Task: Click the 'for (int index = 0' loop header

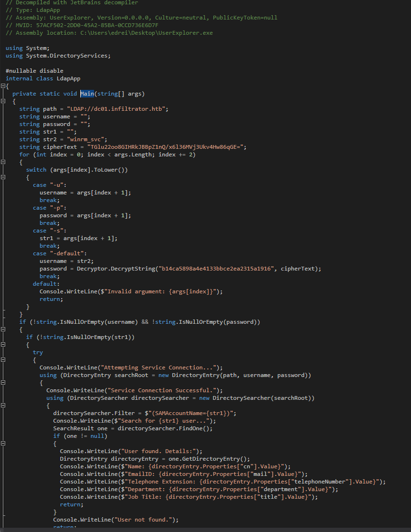Action: 107,155
